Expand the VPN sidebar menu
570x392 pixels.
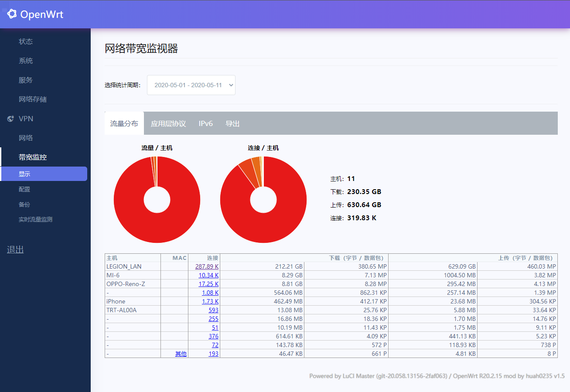tap(26, 119)
